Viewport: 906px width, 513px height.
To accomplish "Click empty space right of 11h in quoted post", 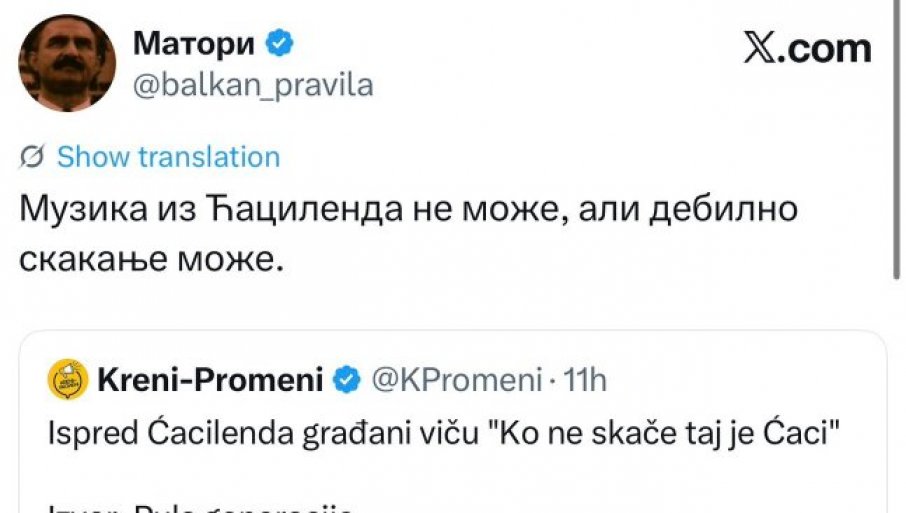I will click(740, 380).
